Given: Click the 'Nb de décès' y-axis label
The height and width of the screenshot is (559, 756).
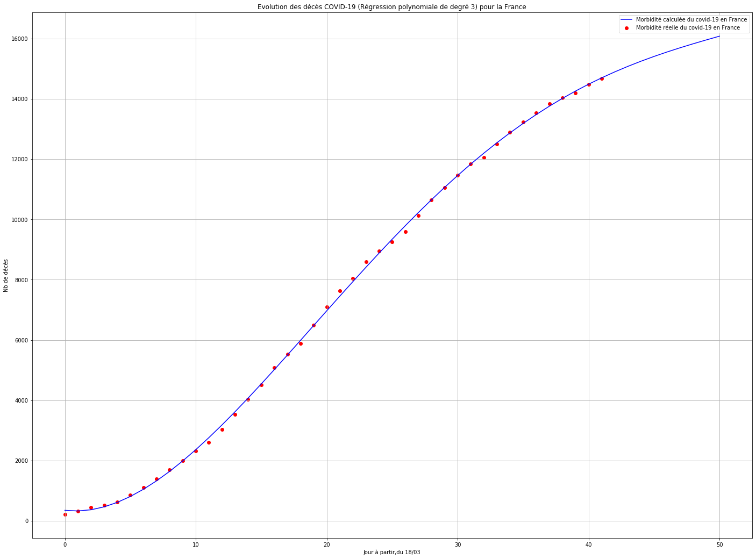Looking at the screenshot, I should (x=6, y=275).
